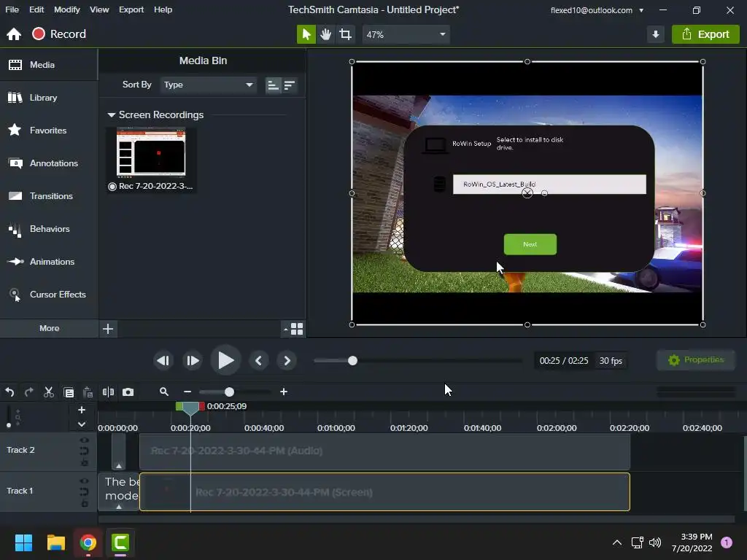Screen dimensions: 747x560
Task: Toggle Track 1 visibility eye icon
Action: [85, 481]
